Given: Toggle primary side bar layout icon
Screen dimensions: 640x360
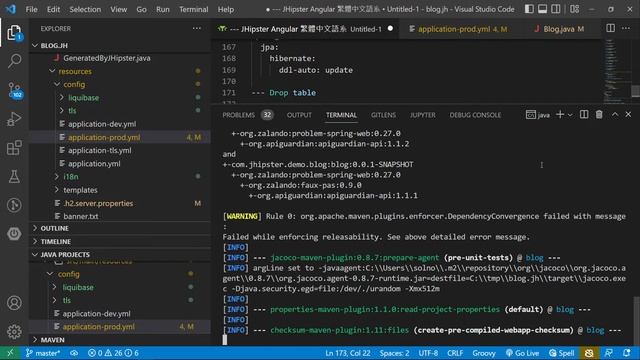Looking at the screenshot, I should tap(529, 9).
